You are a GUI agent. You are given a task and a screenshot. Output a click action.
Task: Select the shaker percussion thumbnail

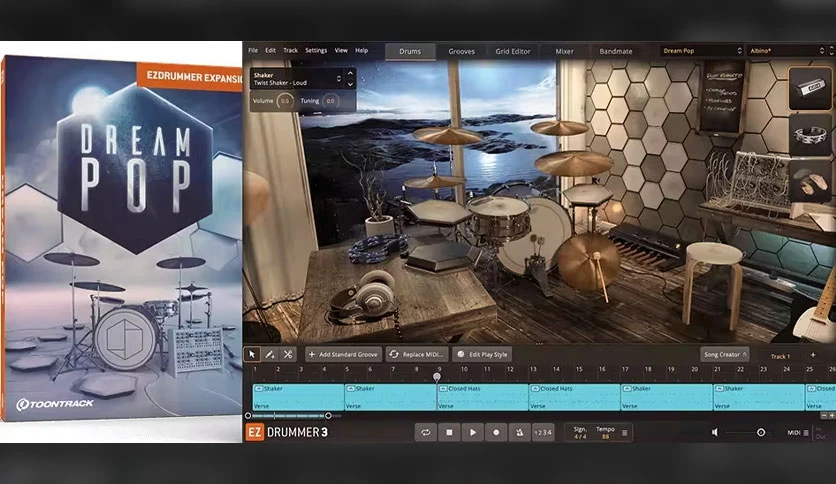pos(810,88)
